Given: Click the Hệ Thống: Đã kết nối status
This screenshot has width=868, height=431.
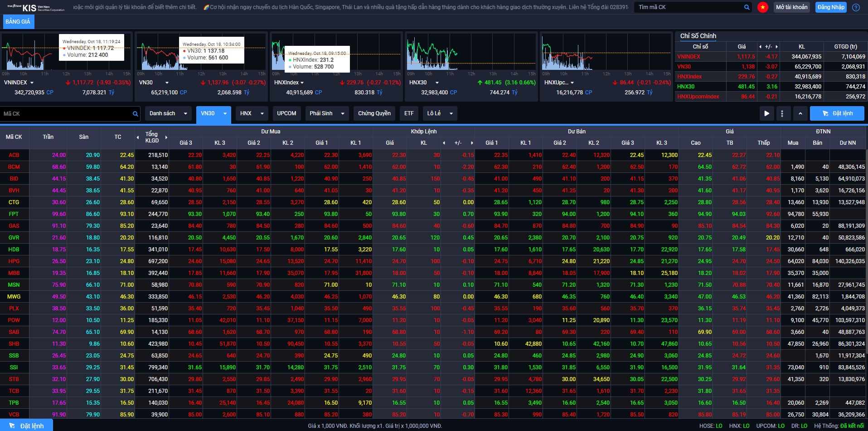Looking at the screenshot, I should [839, 426].
